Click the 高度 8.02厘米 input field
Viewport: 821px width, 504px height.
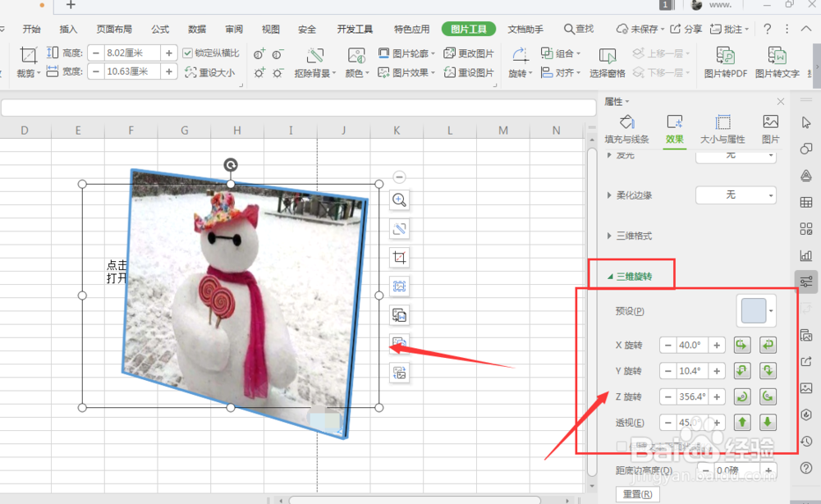click(x=132, y=53)
